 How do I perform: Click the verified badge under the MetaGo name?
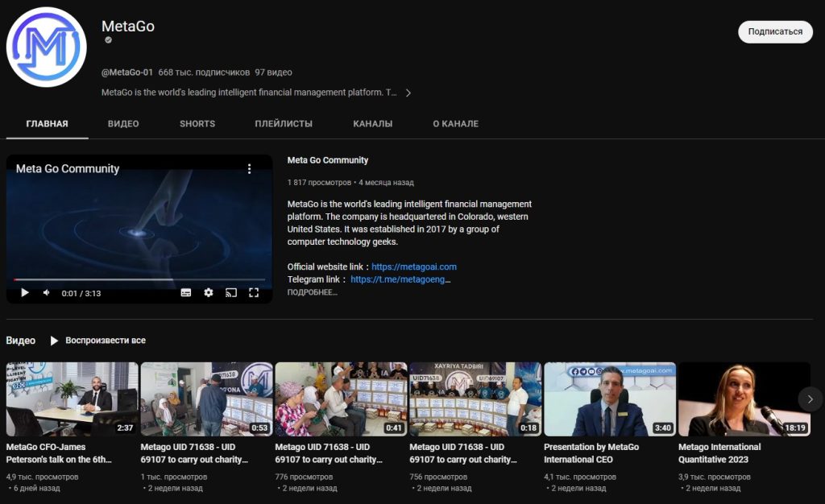coord(108,40)
